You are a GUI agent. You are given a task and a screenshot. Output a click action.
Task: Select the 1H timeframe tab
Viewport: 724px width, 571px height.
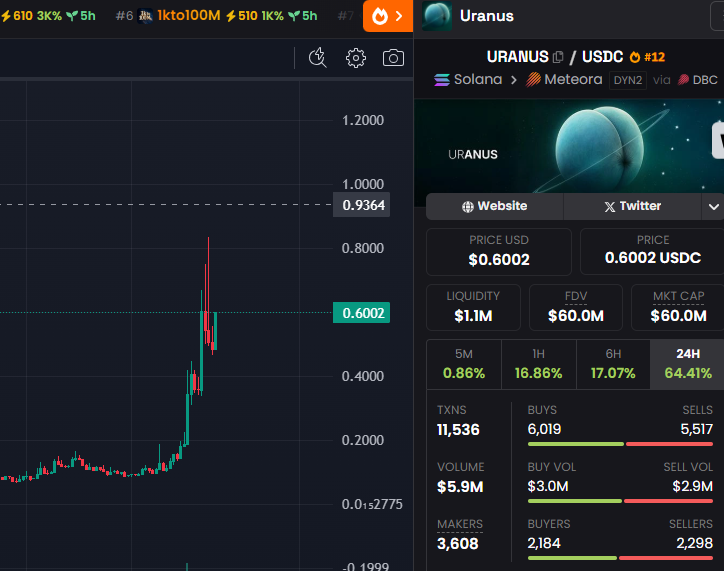tap(539, 365)
